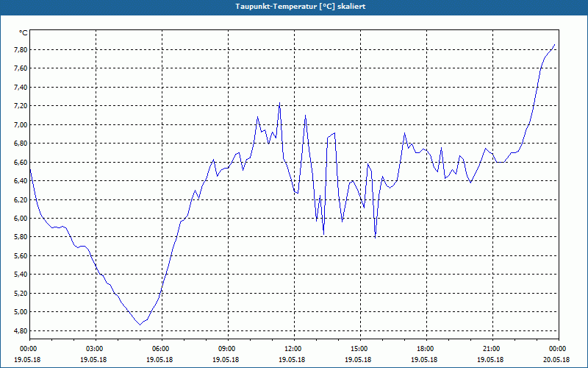This screenshot has width=588, height=368.
Task: Click the 6,60 y-axis label
Action: click(21, 162)
